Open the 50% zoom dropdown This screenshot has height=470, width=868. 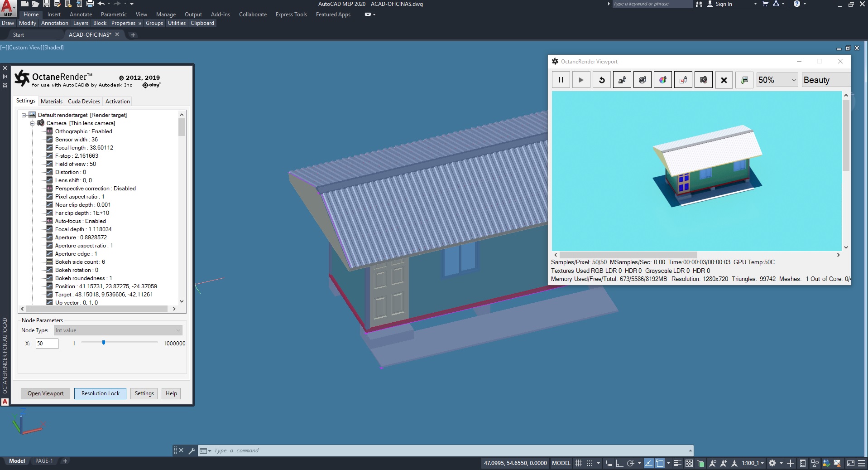click(x=777, y=80)
